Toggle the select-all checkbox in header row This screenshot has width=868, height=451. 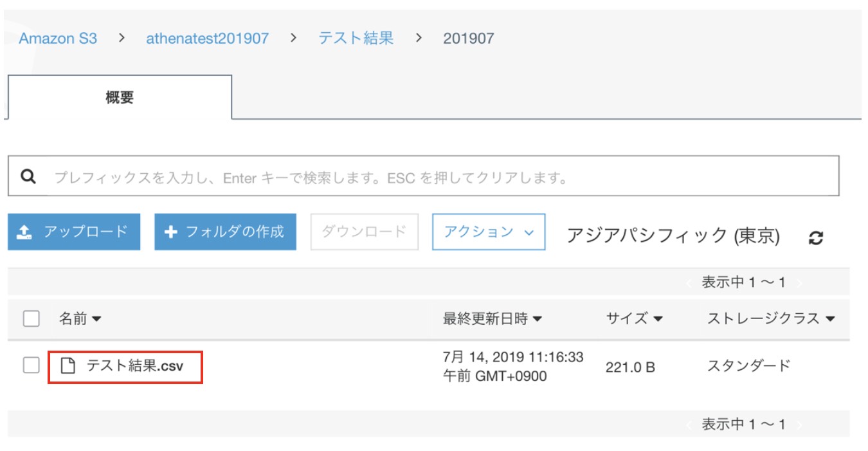pyautogui.click(x=31, y=318)
